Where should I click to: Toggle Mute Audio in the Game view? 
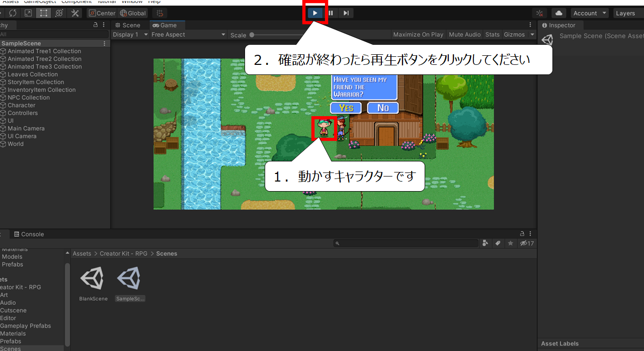pyautogui.click(x=465, y=35)
